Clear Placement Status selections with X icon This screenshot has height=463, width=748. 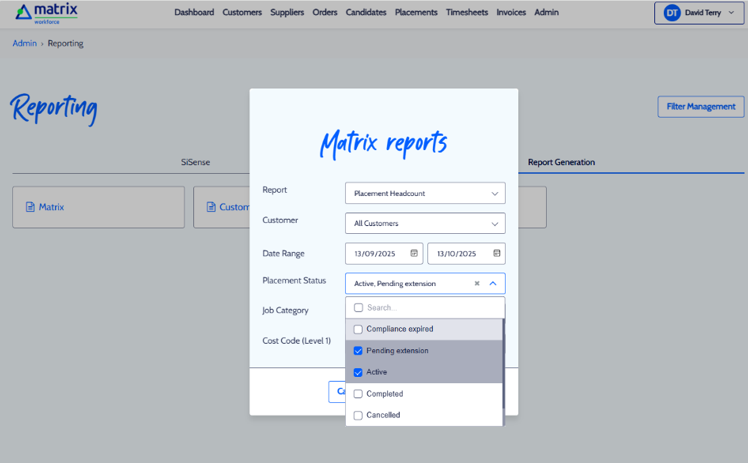(477, 284)
